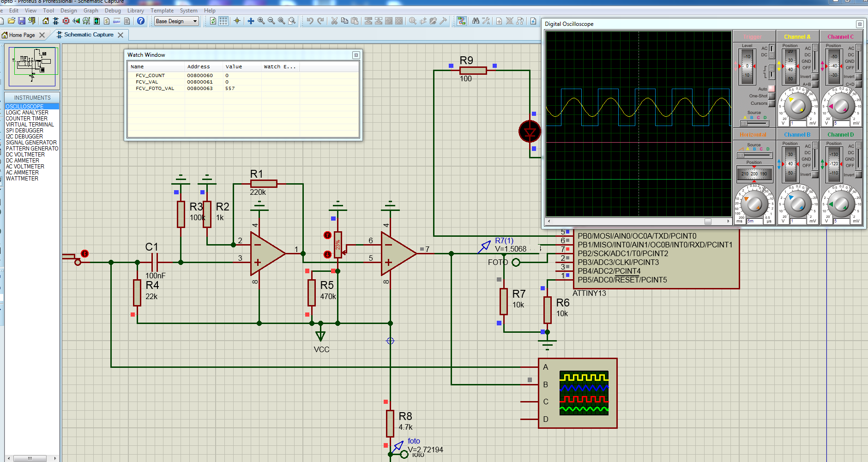Toggle Channel B Invert button
Viewport: 868px width, 462px height.
click(x=815, y=174)
